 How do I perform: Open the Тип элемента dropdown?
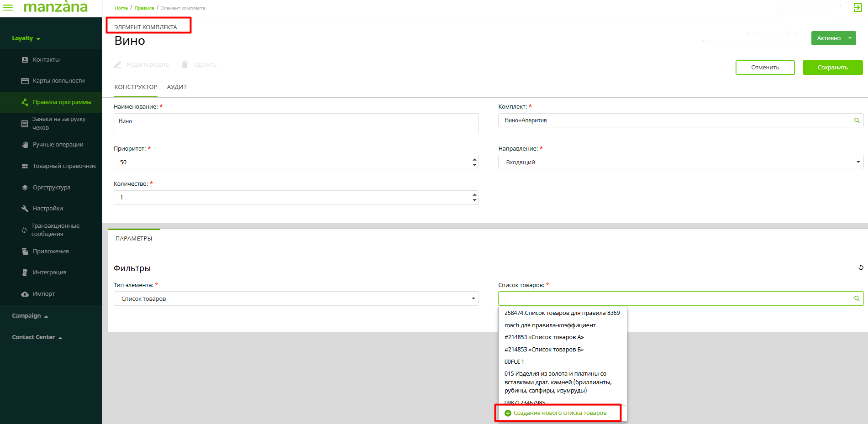[x=296, y=299]
